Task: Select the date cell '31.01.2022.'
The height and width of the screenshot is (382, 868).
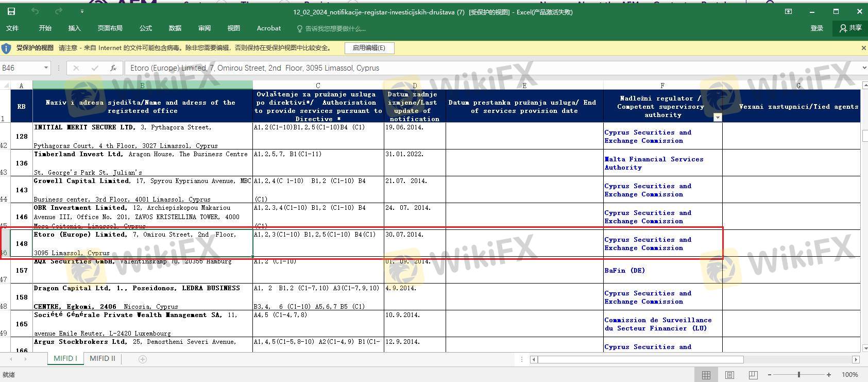Action: [x=415, y=163]
